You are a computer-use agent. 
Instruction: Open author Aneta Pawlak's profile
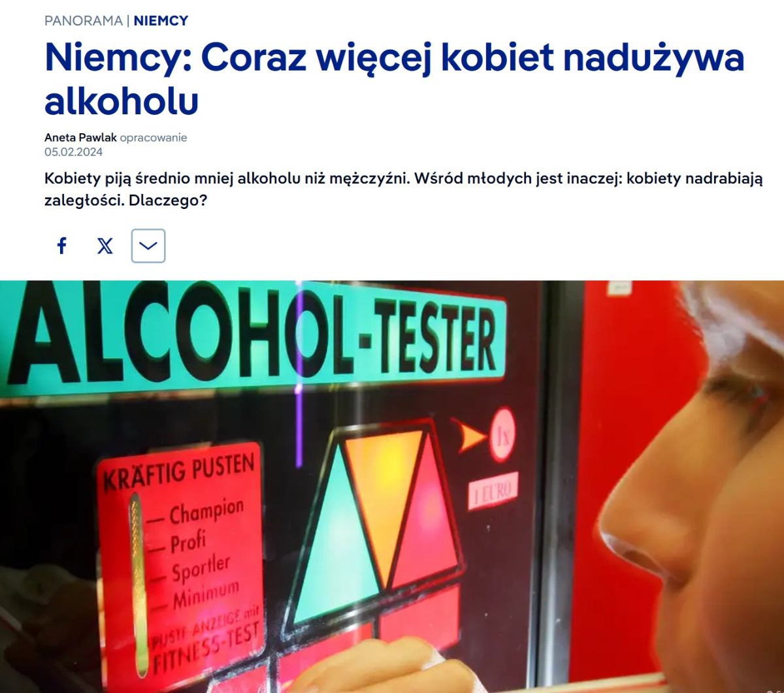pos(80,138)
